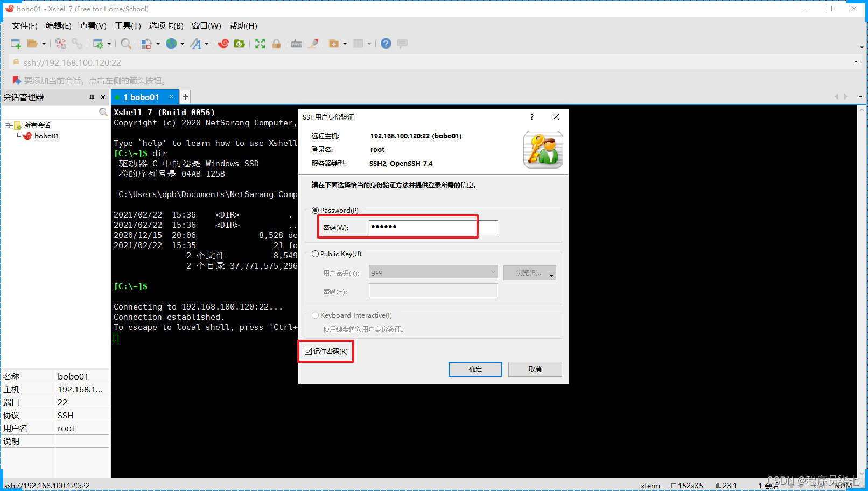Viewport: 868px width, 491px height.
Task: Click the Reconnect chain-link icon
Action: pyautogui.click(x=77, y=44)
